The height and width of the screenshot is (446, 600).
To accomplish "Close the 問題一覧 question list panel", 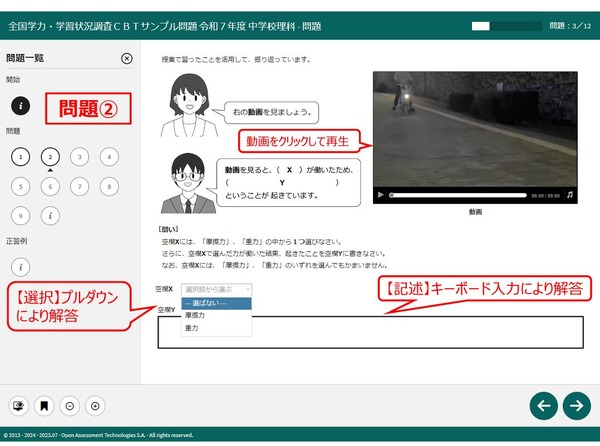I will tap(126, 59).
